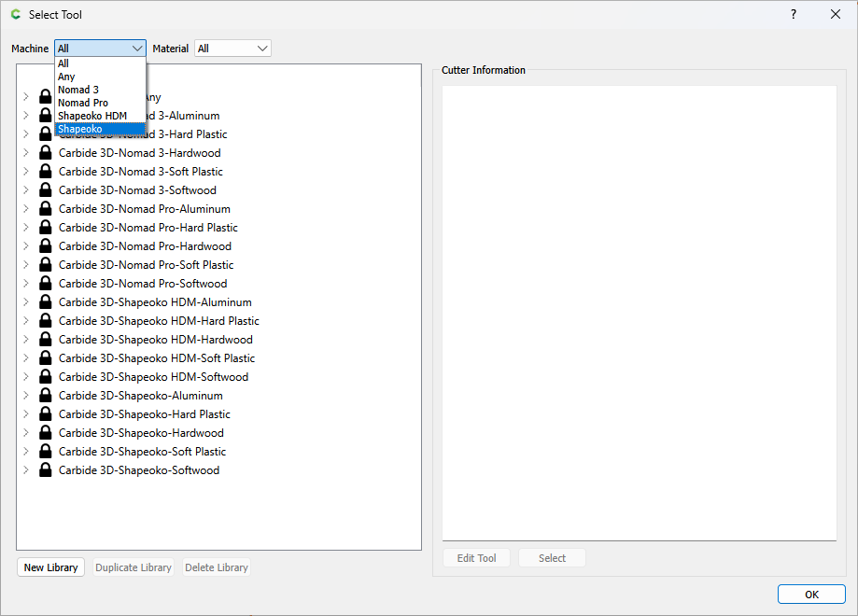This screenshot has width=858, height=616.
Task: Choose Nomad Pro in Machine dropdown list
Action: tap(83, 103)
